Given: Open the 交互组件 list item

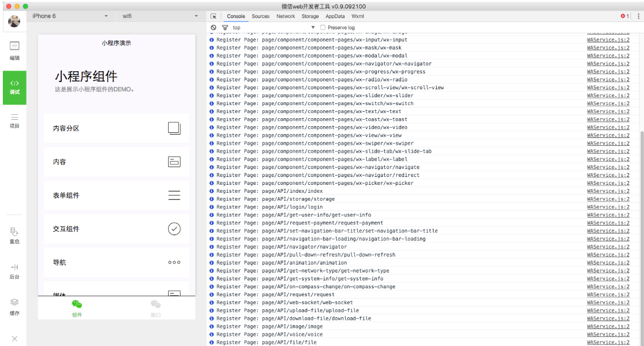Looking at the screenshot, I should (x=117, y=229).
